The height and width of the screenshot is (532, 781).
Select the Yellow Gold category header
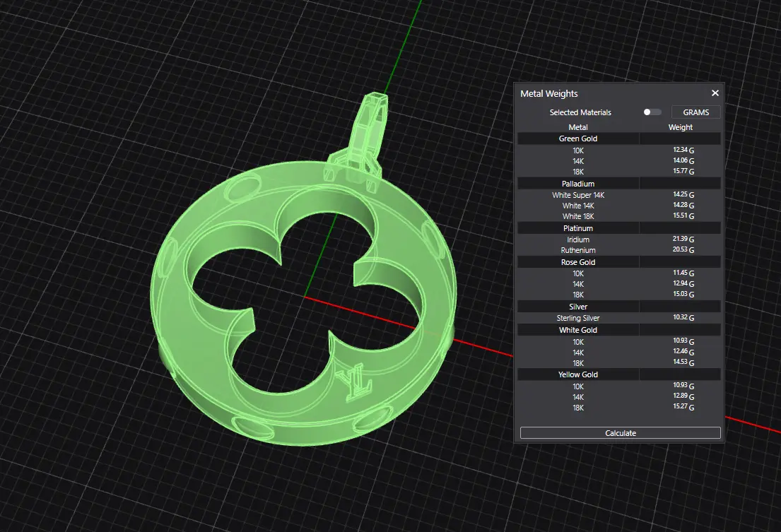pyautogui.click(x=619, y=374)
